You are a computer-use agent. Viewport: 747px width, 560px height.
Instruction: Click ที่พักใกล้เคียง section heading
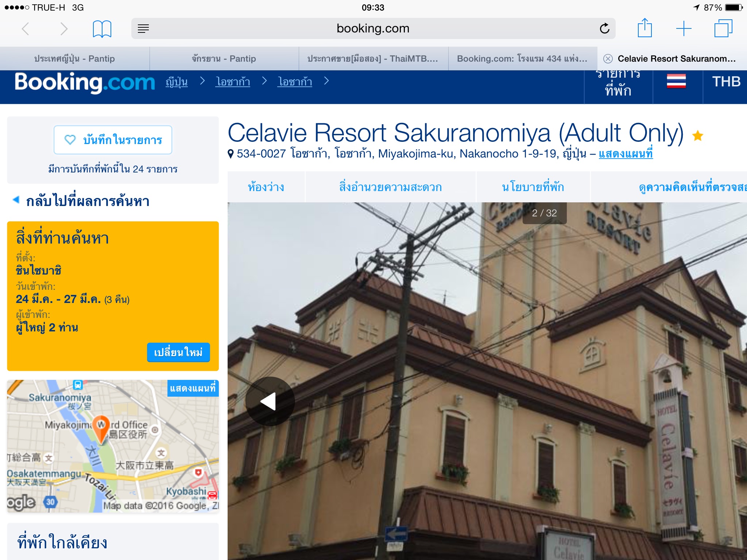pos(62,542)
